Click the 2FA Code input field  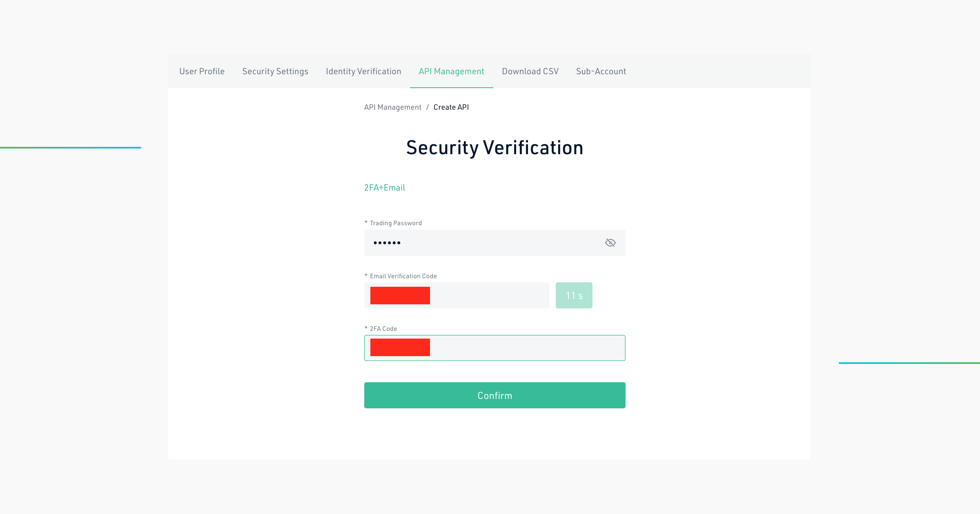coord(494,348)
